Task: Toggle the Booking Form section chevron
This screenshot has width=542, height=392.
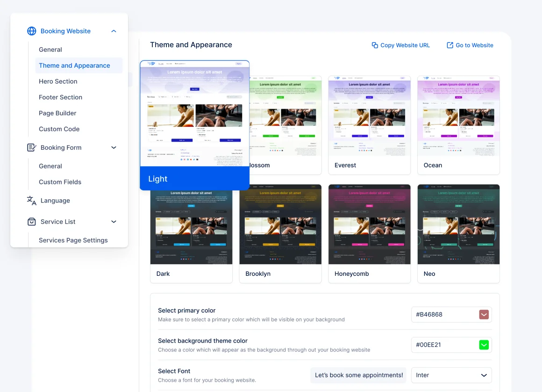Action: click(x=114, y=147)
